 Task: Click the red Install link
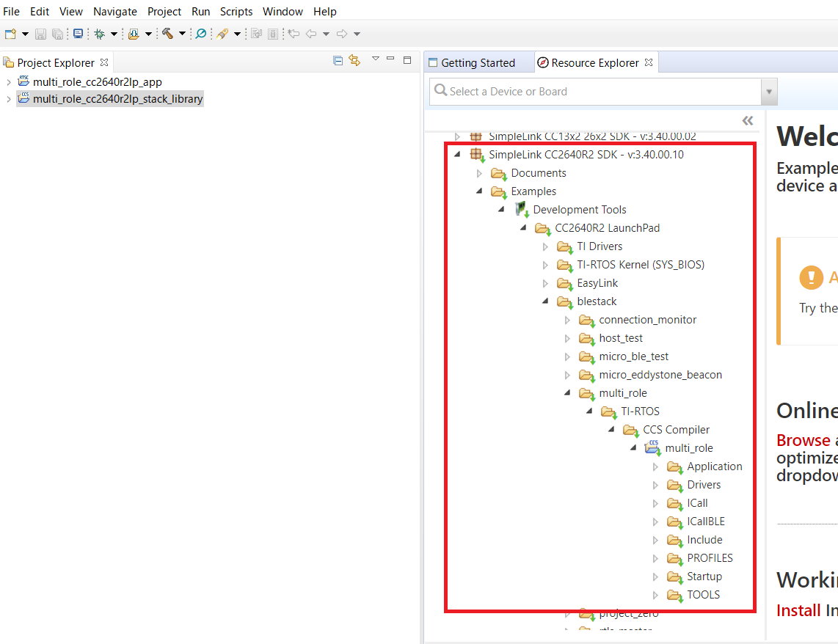tap(798, 610)
